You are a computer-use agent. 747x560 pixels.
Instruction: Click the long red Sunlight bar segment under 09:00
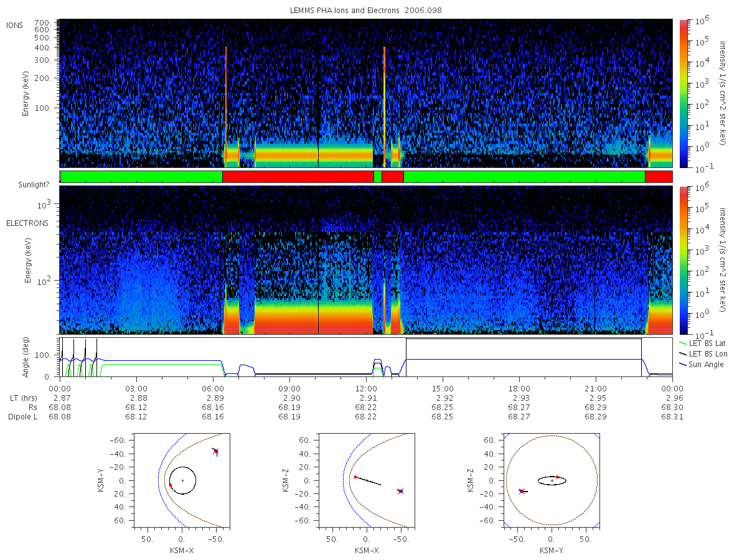pyautogui.click(x=298, y=177)
